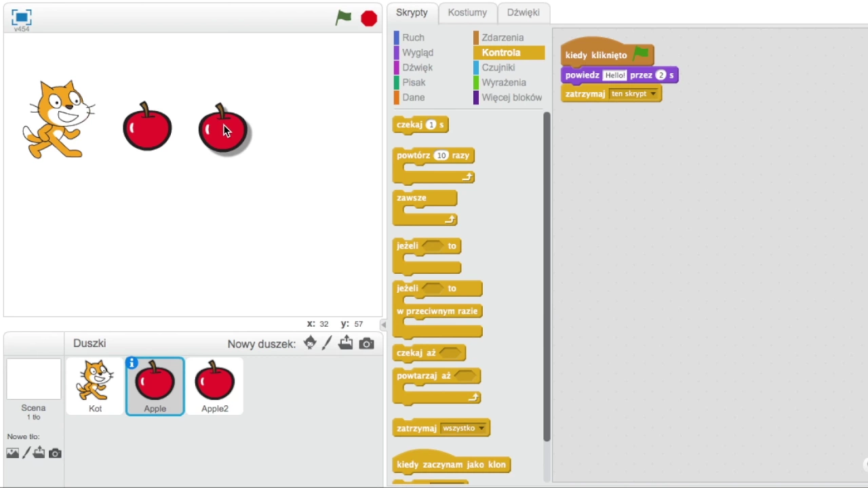Open 'ten skrypt' dropdown in script

[634, 94]
